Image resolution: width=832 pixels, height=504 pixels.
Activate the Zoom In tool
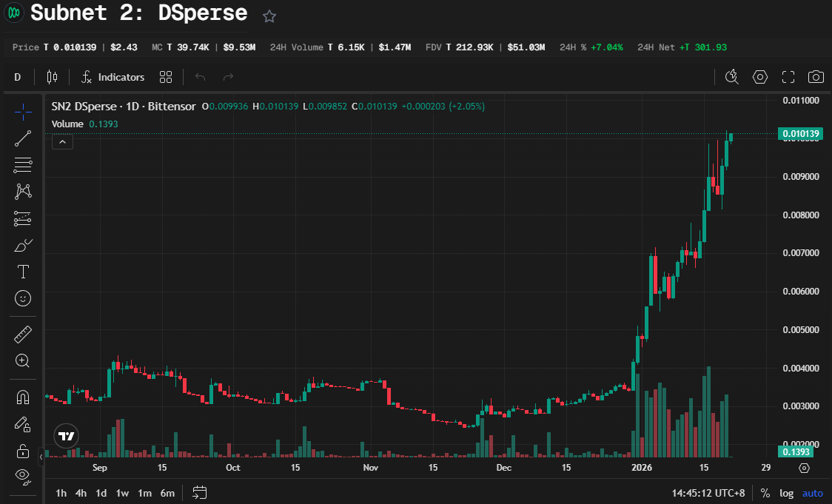[23, 361]
